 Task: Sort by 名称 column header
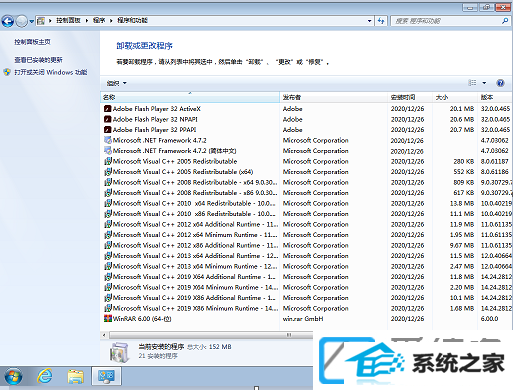[190, 97]
